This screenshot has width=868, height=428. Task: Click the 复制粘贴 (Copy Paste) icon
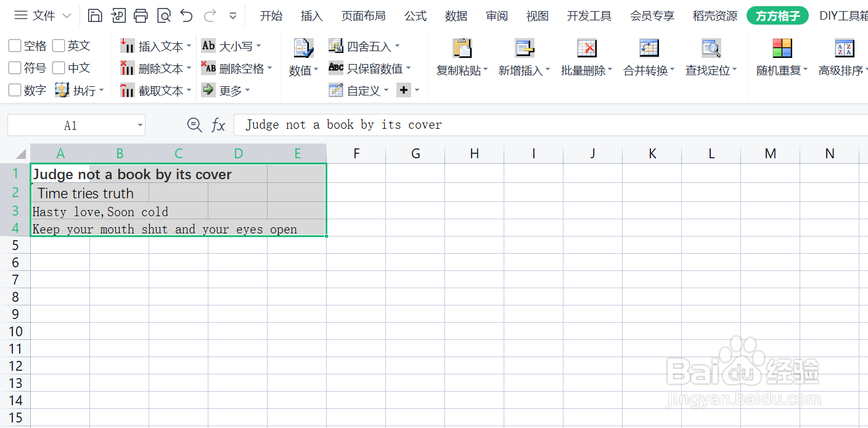462,48
